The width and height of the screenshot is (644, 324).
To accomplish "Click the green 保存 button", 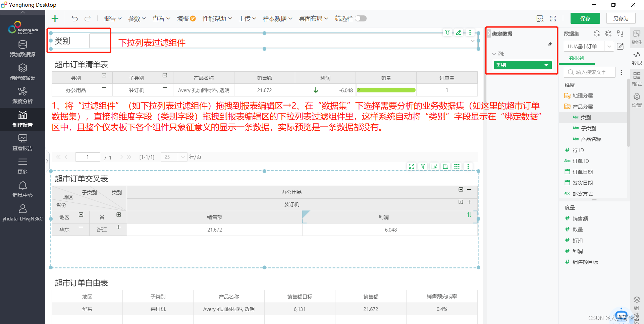I will coord(585,18).
